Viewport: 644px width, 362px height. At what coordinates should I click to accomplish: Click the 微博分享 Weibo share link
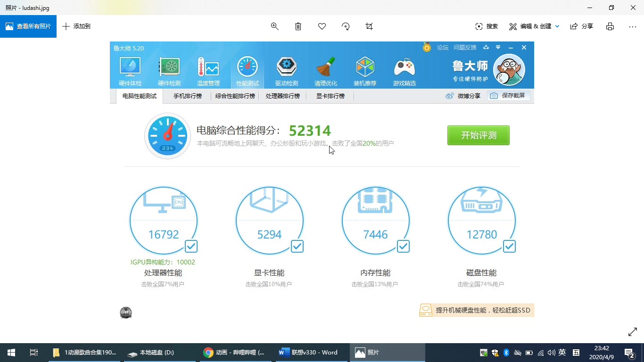point(463,96)
